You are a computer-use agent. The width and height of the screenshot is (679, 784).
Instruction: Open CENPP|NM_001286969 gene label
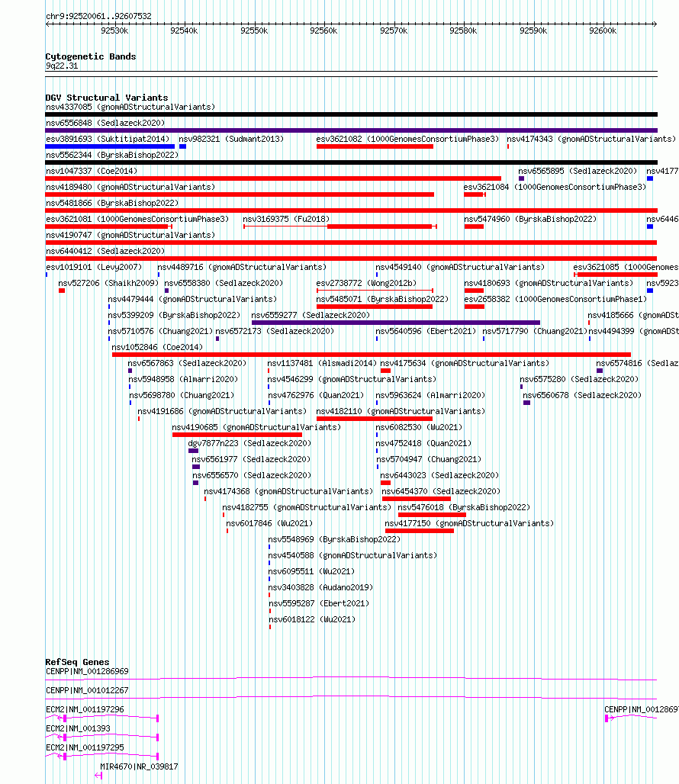pyautogui.click(x=87, y=671)
